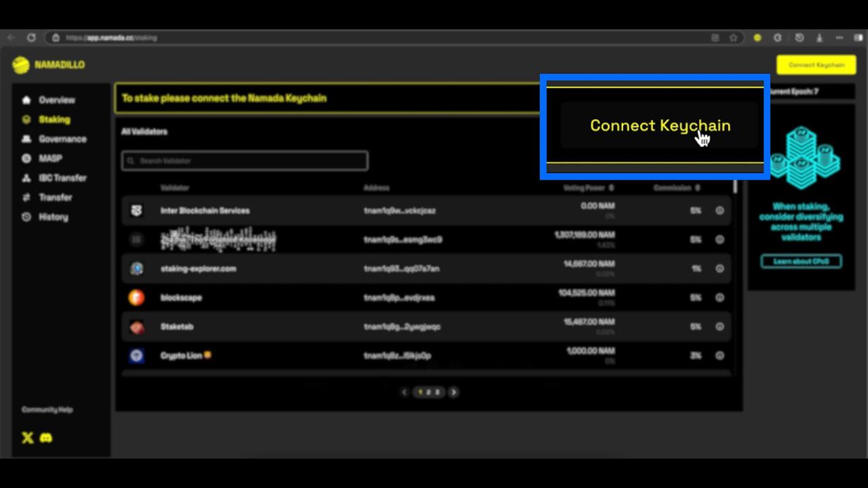Open the X (Twitter) community link icon
Viewport: 868px width, 488px height.
[x=28, y=438]
